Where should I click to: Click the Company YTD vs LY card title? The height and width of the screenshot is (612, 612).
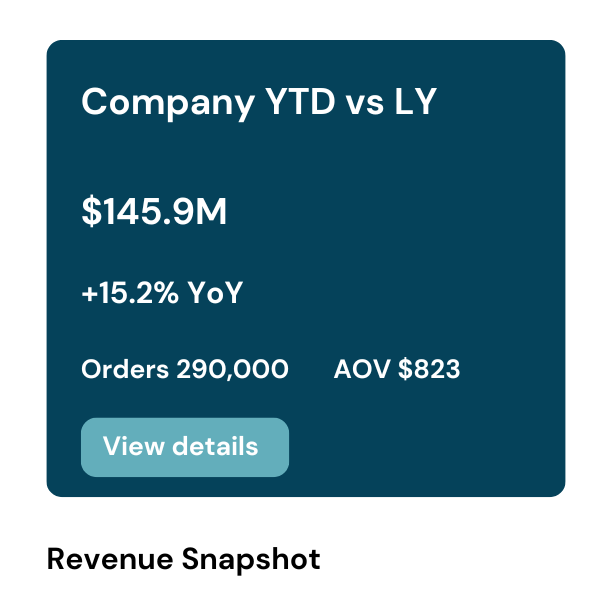pos(259,102)
